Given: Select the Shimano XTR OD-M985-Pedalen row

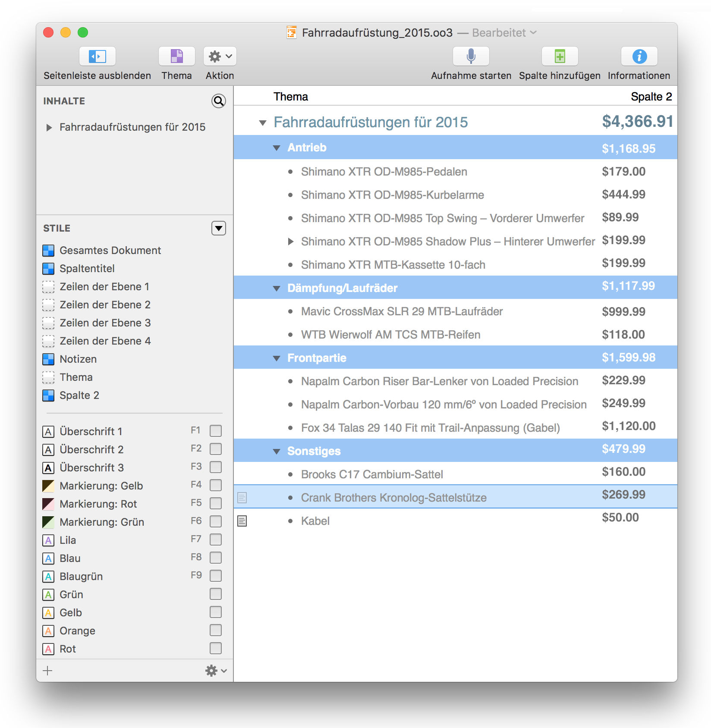Looking at the screenshot, I should (455, 172).
